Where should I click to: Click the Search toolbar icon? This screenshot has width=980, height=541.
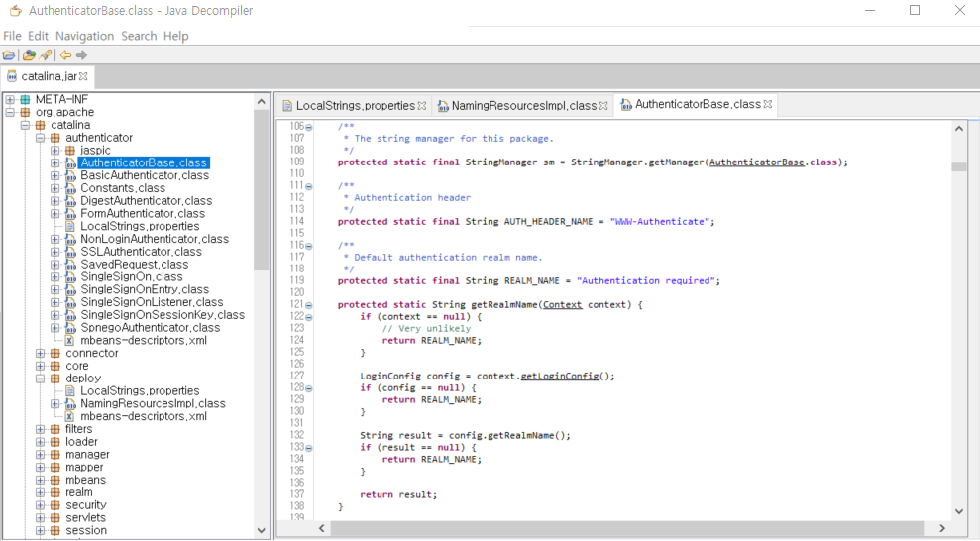coord(46,54)
